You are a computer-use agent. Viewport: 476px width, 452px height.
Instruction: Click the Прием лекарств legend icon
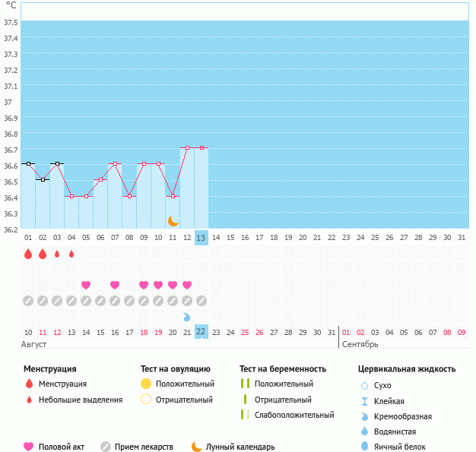point(106,447)
